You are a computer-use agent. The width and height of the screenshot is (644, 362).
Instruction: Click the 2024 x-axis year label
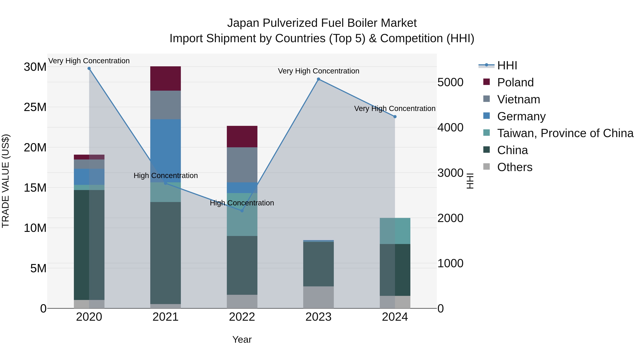point(395,317)
